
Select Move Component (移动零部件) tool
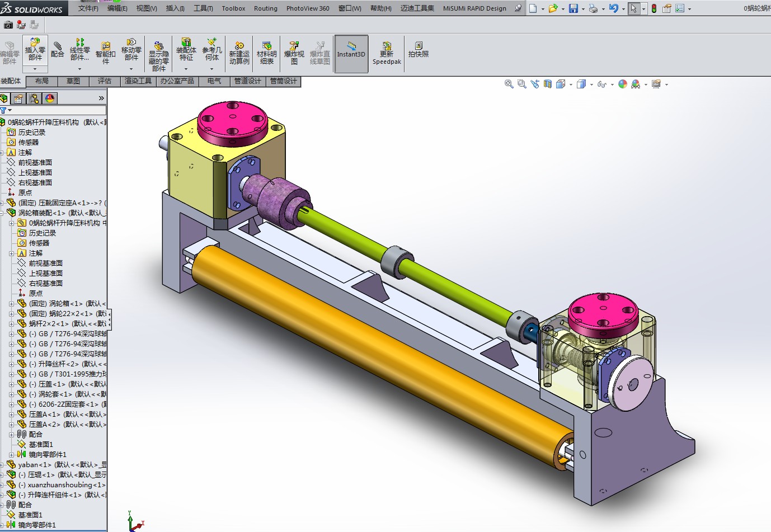click(131, 49)
